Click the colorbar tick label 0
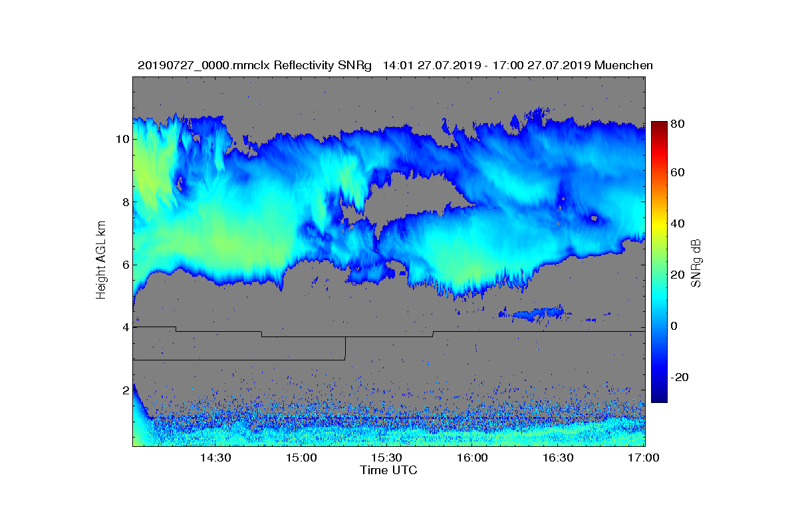This screenshot has height=532, width=798. 676,326
